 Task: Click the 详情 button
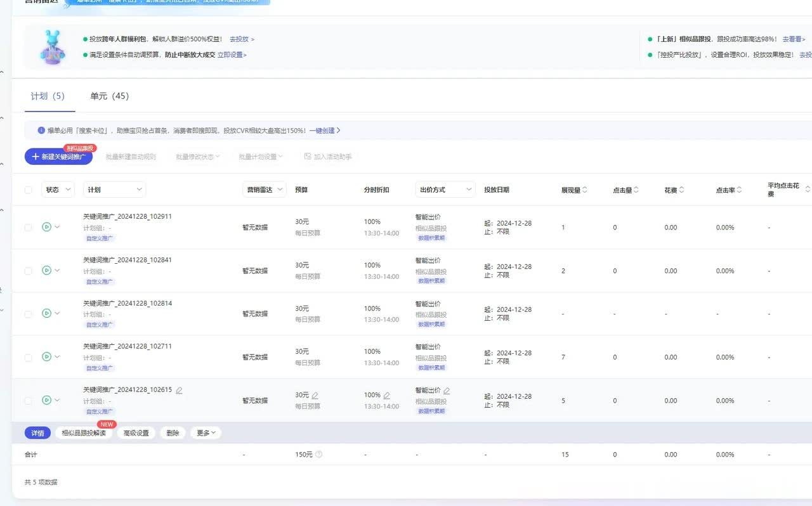(x=37, y=433)
